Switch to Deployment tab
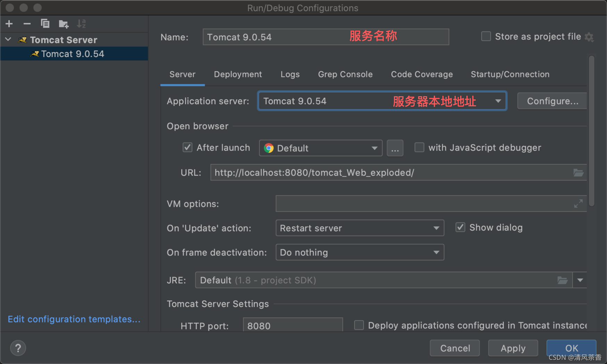607x364 pixels. (x=238, y=74)
